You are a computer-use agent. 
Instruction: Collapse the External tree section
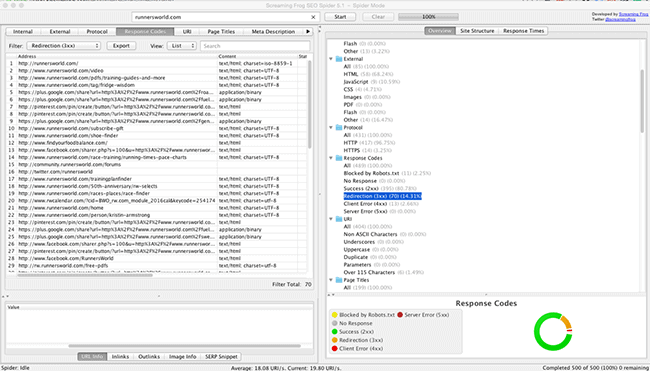(331, 59)
